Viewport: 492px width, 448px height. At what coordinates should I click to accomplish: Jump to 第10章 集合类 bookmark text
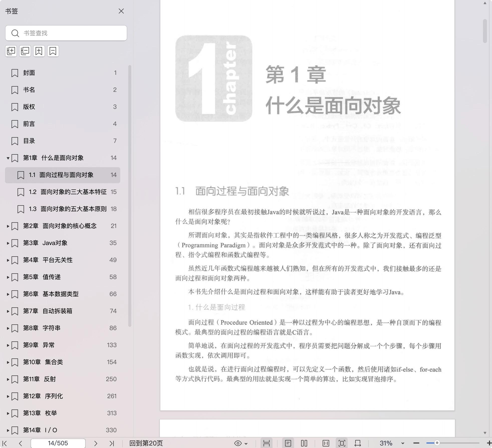[x=43, y=362]
